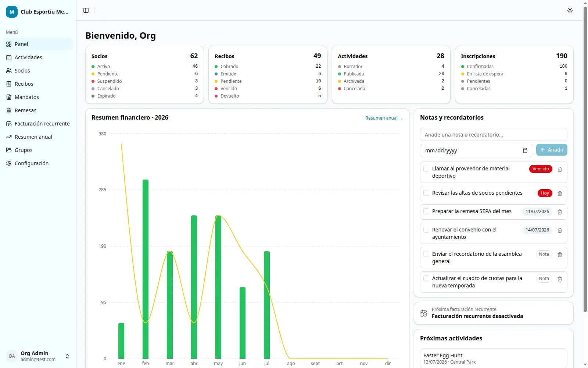Click the green June bar in chart
Screen dimensions: 588x368
tap(243, 323)
